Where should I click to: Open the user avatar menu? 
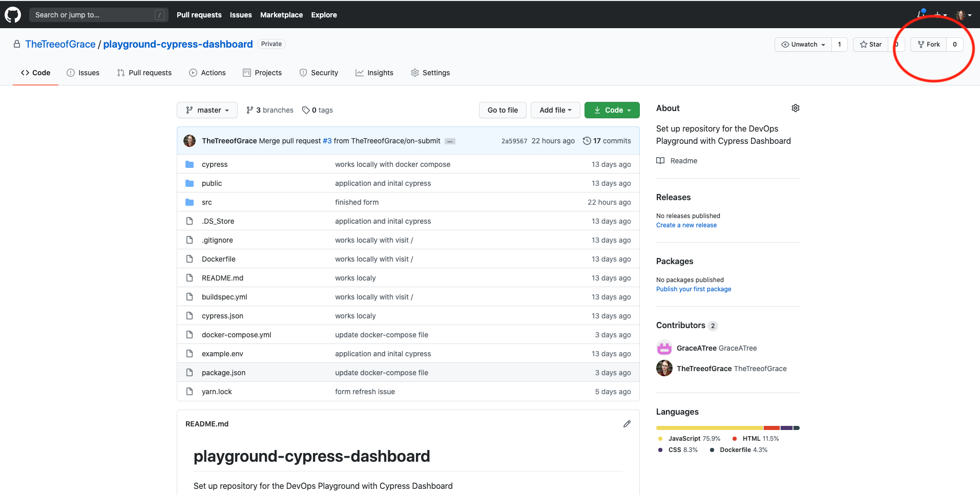963,15
